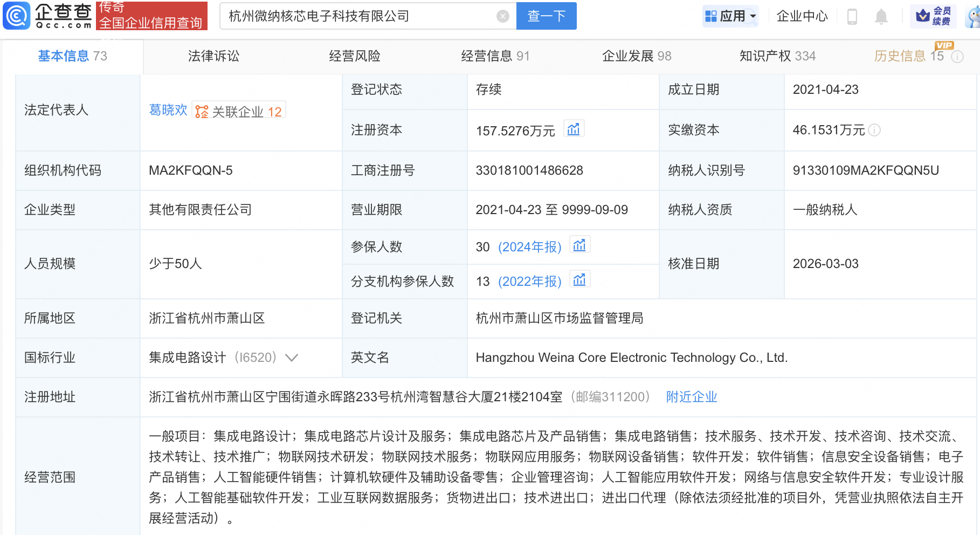
Task: Click the 关联企业 relation graph icon
Action: click(x=202, y=111)
